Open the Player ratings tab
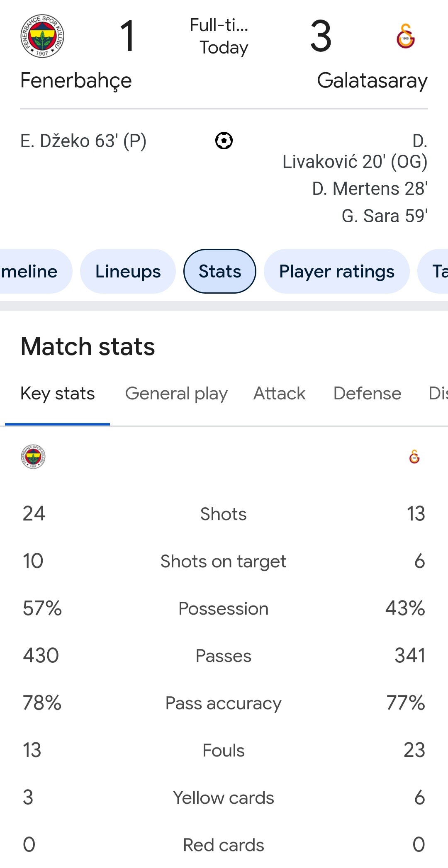The image size is (448, 868). pos(336,271)
